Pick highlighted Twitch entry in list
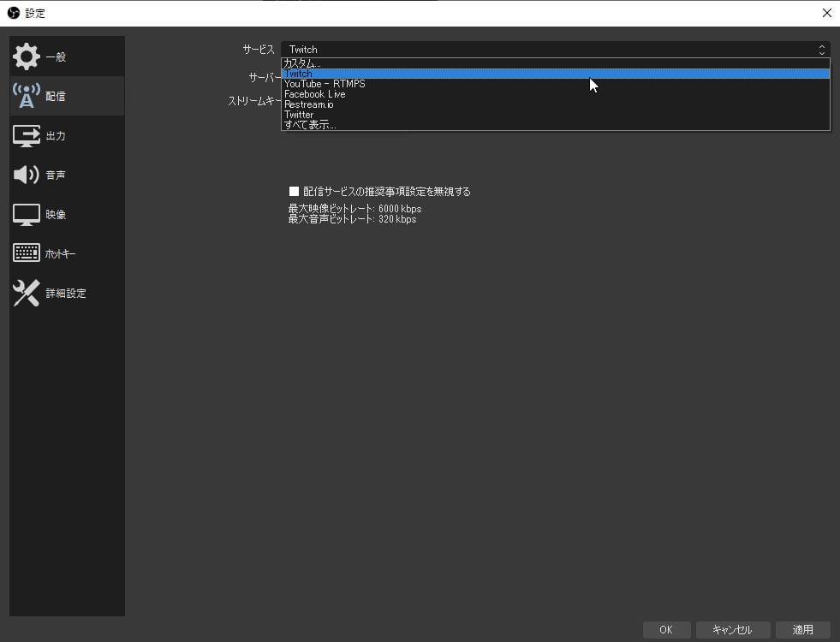Screen dimensions: 840x642 [298, 74]
